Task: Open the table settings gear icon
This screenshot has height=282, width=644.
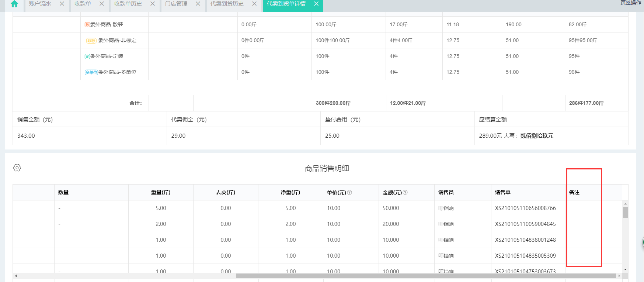Action: tap(17, 168)
